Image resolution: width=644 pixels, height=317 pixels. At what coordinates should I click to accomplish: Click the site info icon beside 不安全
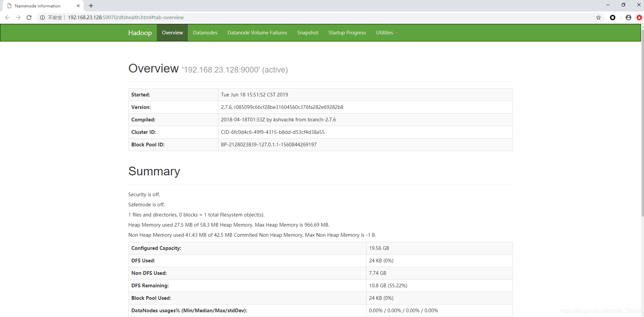(42, 18)
